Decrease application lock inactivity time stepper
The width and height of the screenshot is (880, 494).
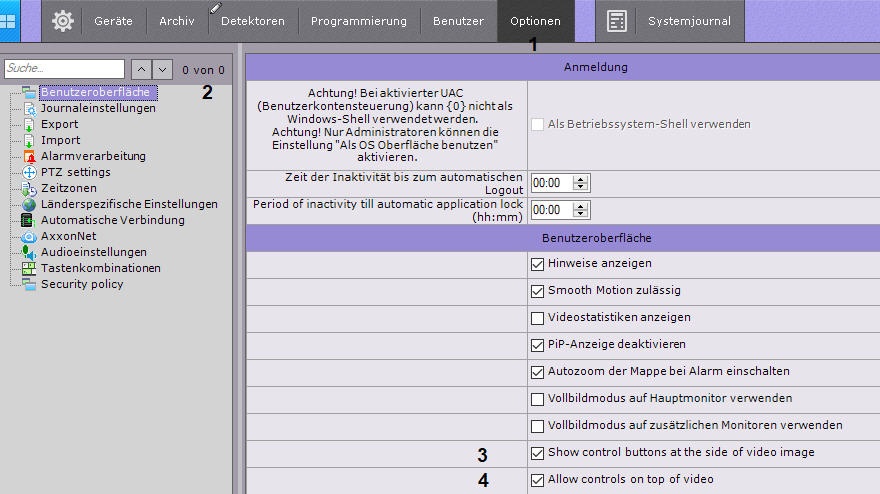pyautogui.click(x=582, y=214)
